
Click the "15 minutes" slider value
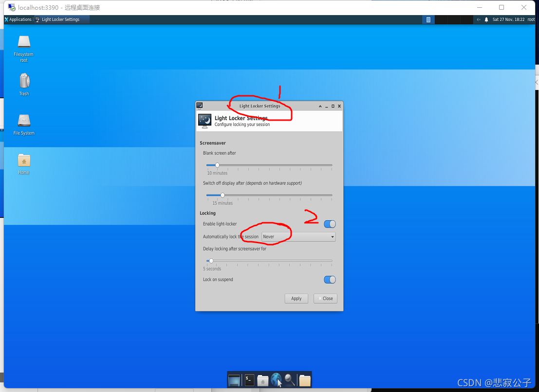pos(223,203)
